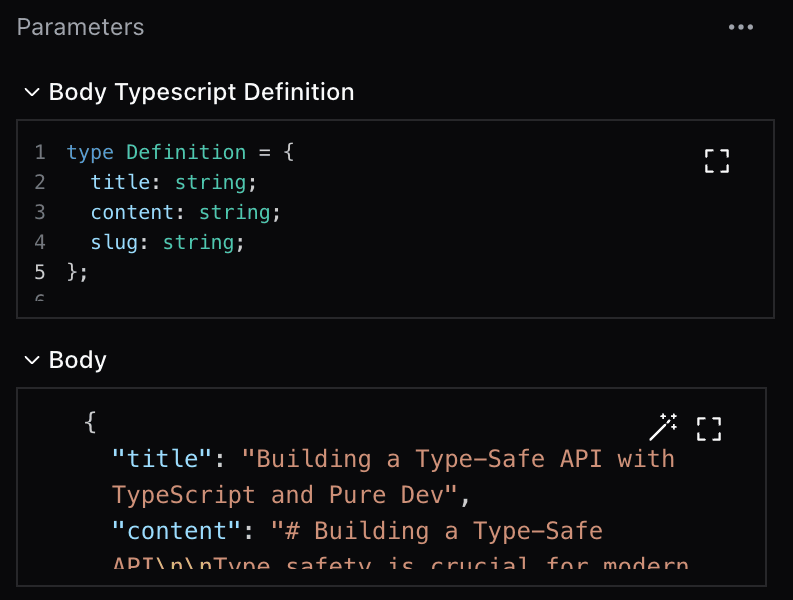Place cursor in 'type Definition = {' line
The width and height of the screenshot is (793, 600).
(x=180, y=152)
